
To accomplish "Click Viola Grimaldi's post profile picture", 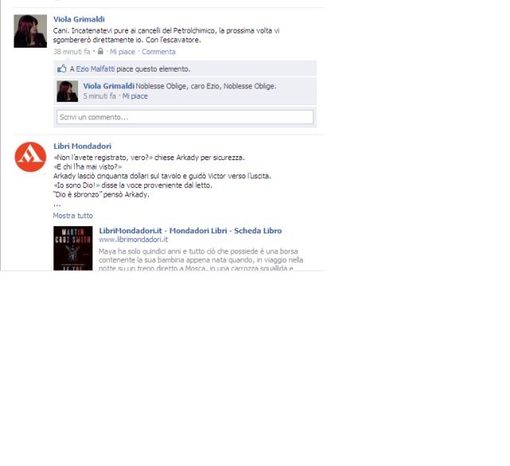I will tap(30, 31).
